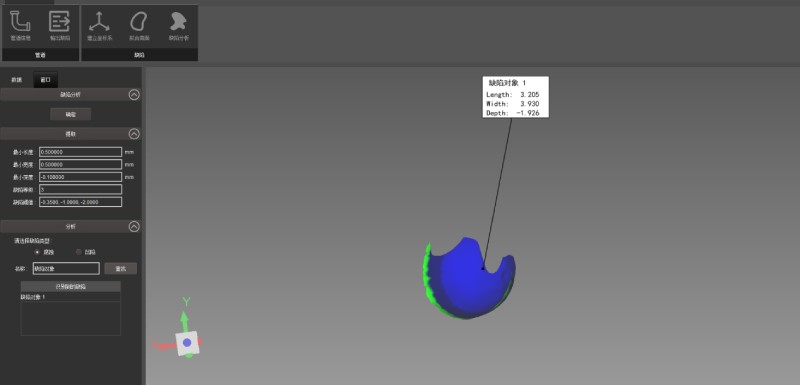Click the confirm button under defect analysis
This screenshot has height=385, width=800.
click(70, 114)
